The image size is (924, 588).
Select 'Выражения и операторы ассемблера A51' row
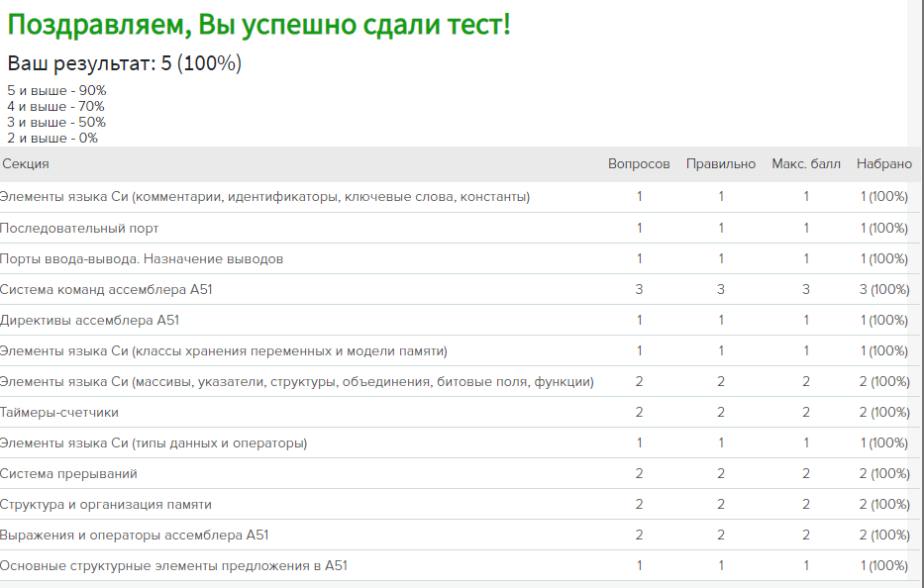pyautogui.click(x=460, y=535)
